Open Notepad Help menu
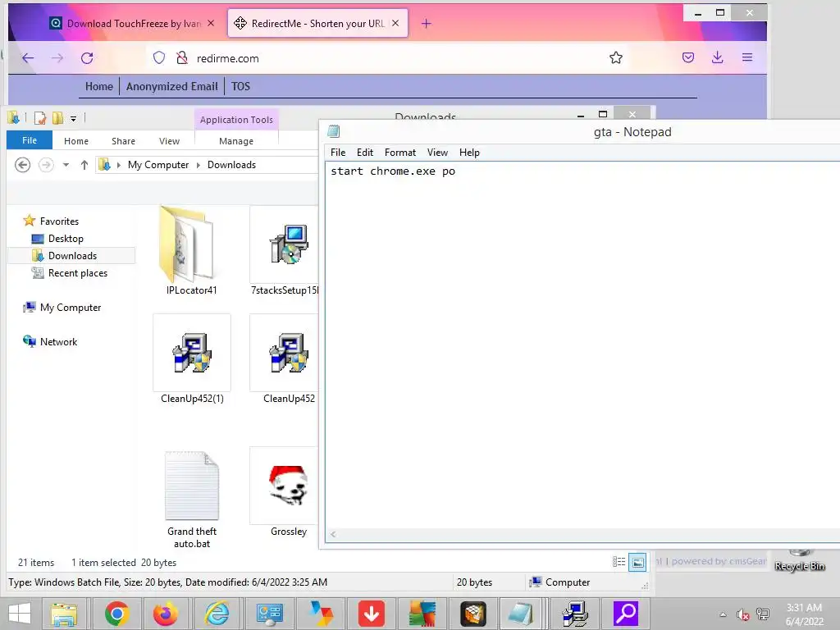 469,153
